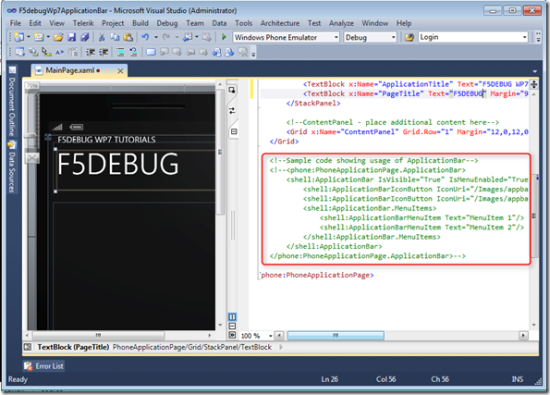The image size is (550, 395).
Task: Open the Analyze menu
Action: pyautogui.click(x=341, y=23)
